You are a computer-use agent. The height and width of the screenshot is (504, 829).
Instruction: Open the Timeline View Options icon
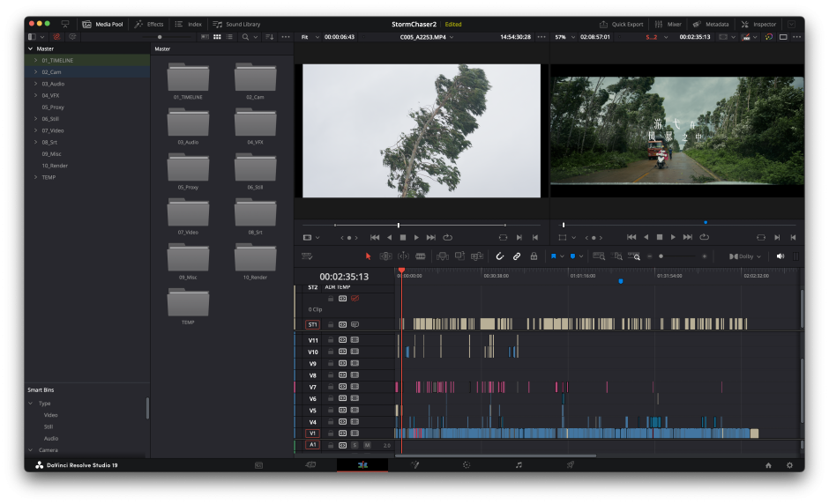coord(307,256)
